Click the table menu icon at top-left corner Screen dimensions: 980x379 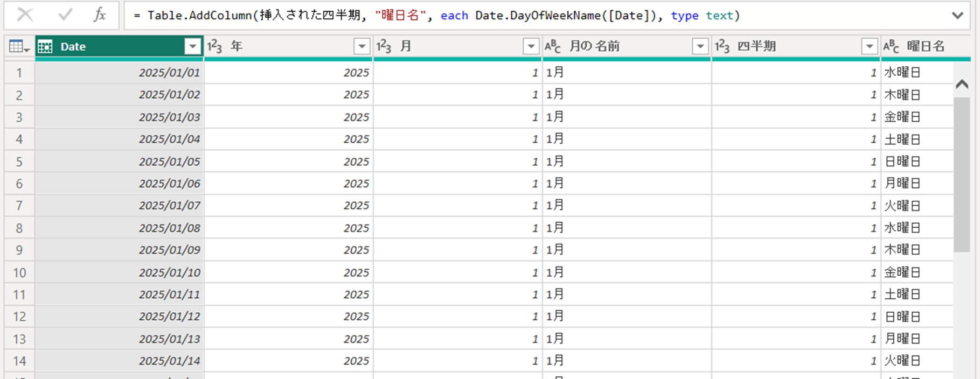19,47
